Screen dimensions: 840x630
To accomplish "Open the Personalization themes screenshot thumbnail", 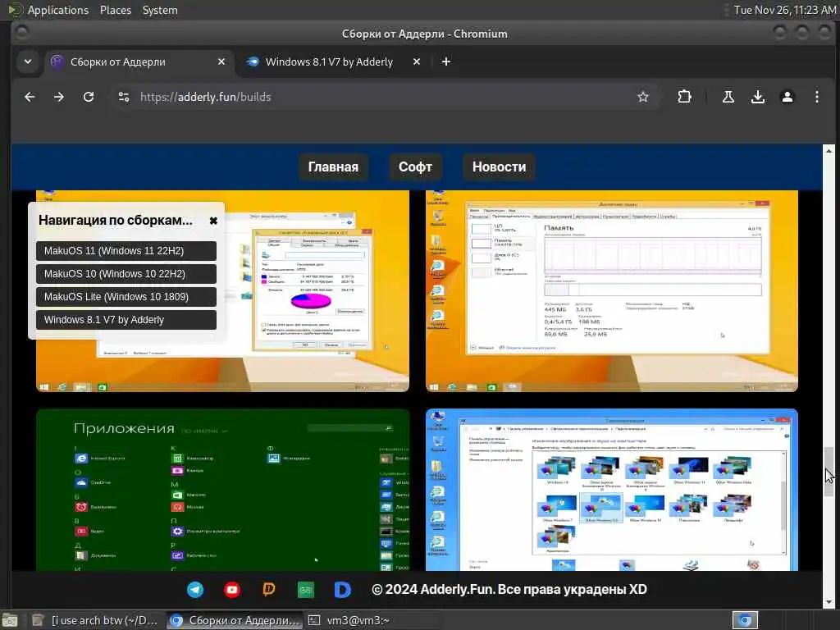I will (612, 491).
